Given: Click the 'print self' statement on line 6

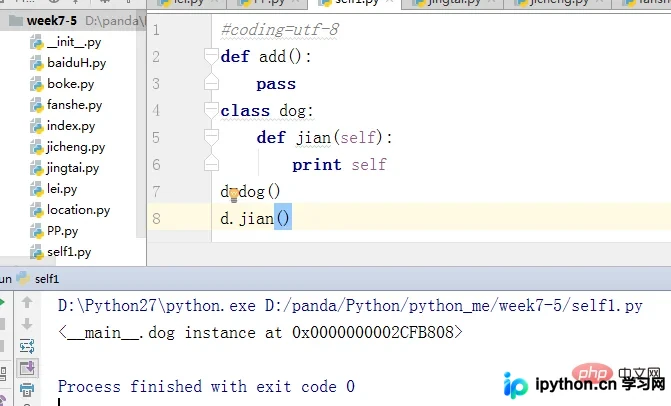Looking at the screenshot, I should tap(339, 165).
